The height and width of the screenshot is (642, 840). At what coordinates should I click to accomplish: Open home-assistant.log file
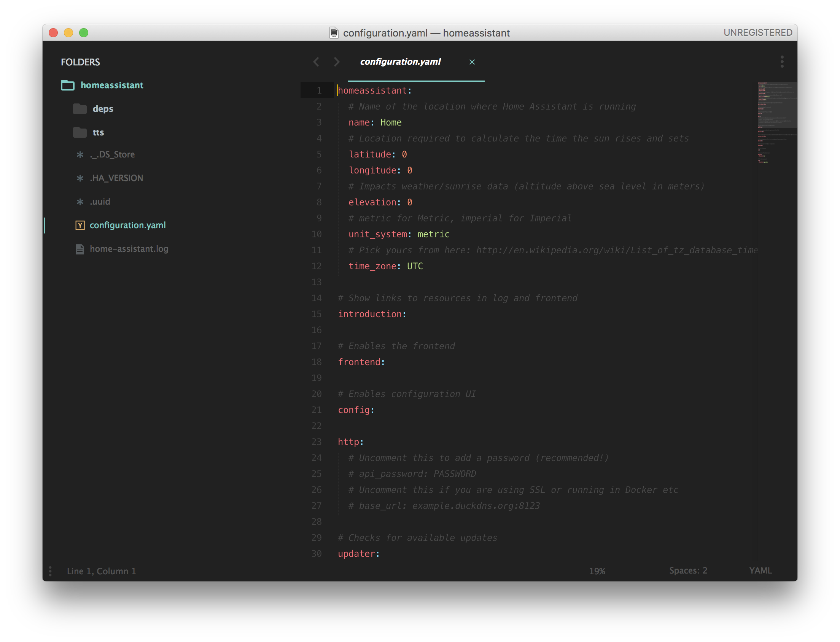[x=129, y=249]
